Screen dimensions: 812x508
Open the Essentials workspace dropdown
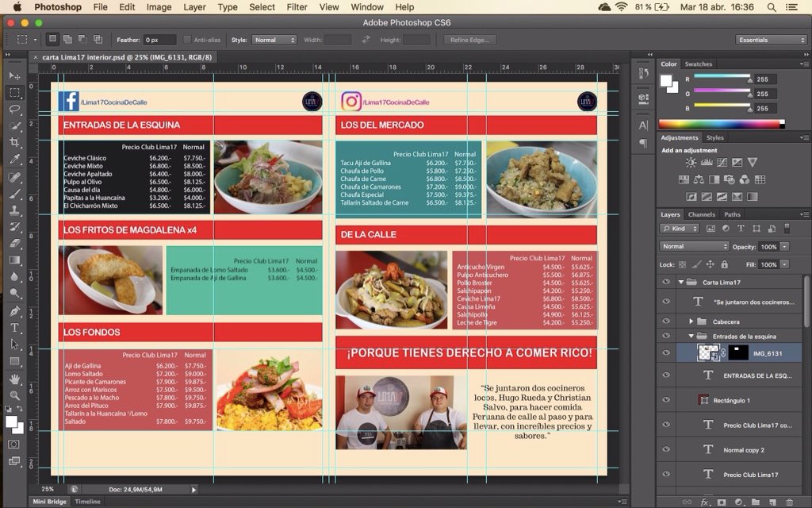click(771, 40)
